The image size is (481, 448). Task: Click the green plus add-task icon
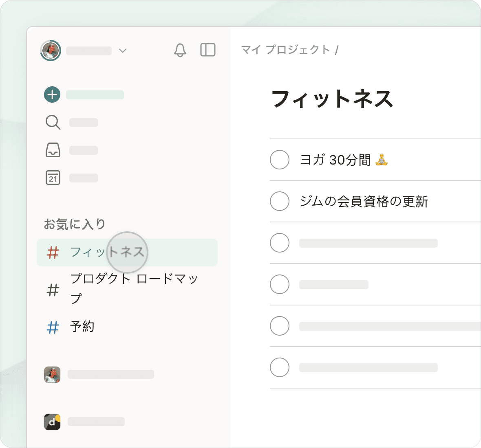(52, 94)
